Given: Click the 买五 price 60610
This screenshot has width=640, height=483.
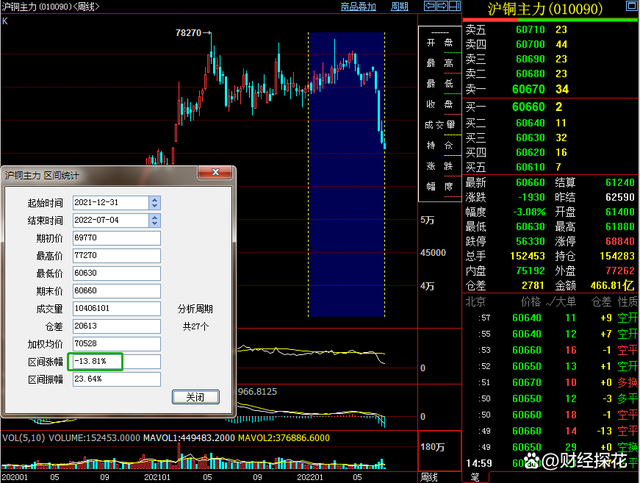Looking at the screenshot, I should click(x=530, y=167).
